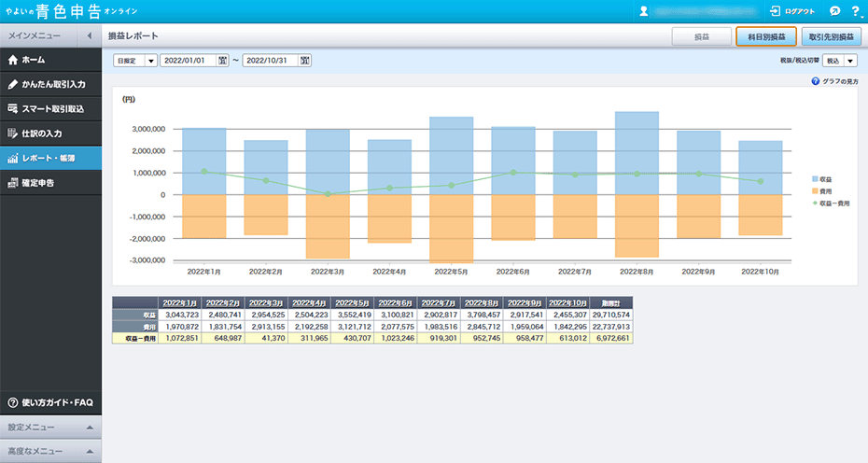
Task: Click the blue revenue bar for 2022年1月
Action: [x=204, y=161]
